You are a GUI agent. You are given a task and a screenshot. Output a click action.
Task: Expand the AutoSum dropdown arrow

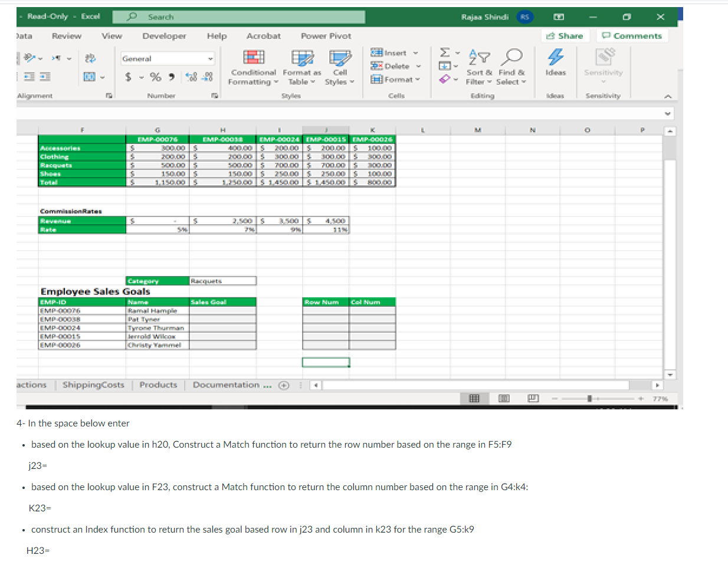(457, 53)
